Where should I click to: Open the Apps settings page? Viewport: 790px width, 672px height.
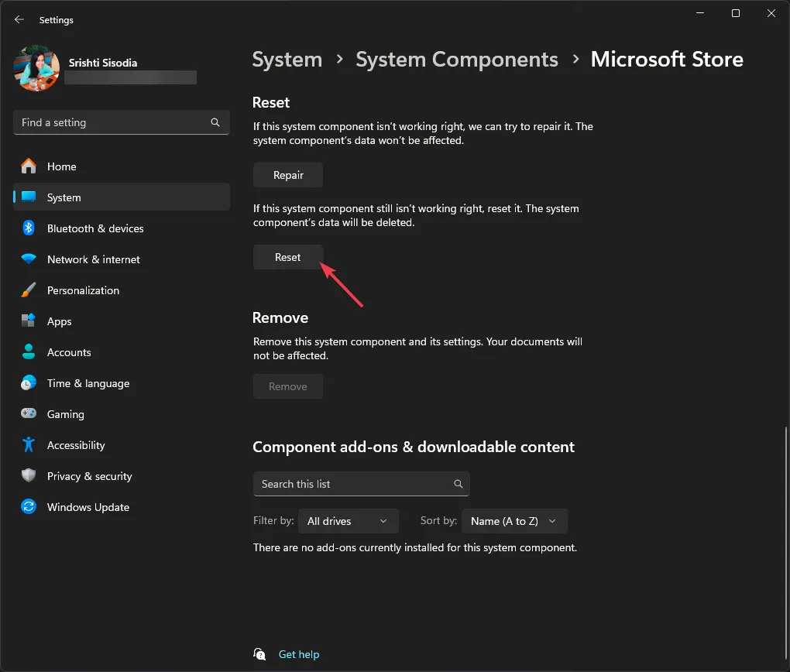[122, 321]
